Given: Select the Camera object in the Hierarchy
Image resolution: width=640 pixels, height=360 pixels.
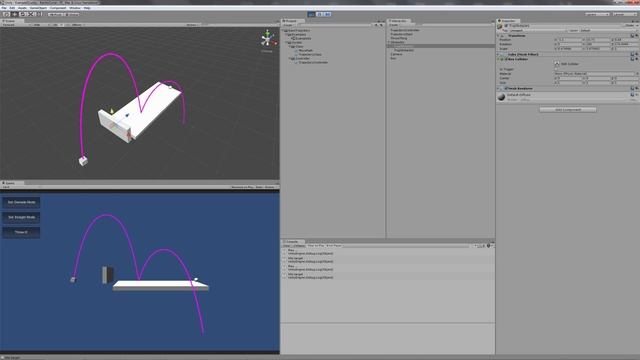Looking at the screenshot, I should click(x=396, y=54).
